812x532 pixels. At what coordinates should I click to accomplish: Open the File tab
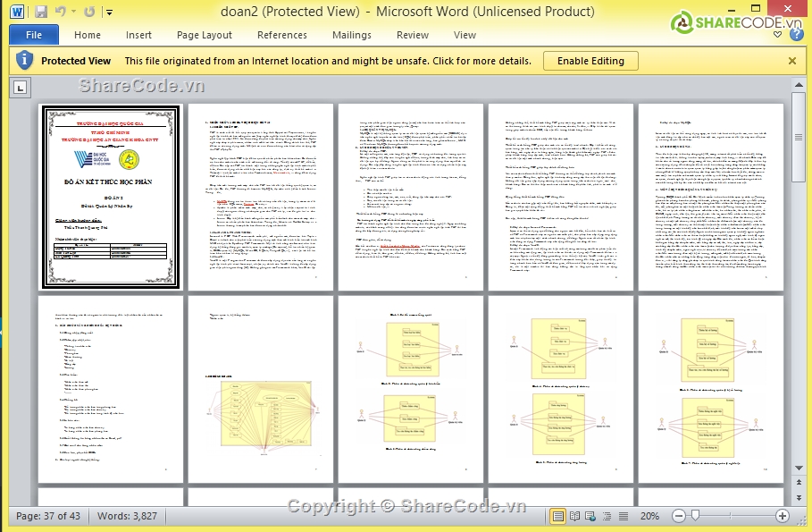point(34,35)
